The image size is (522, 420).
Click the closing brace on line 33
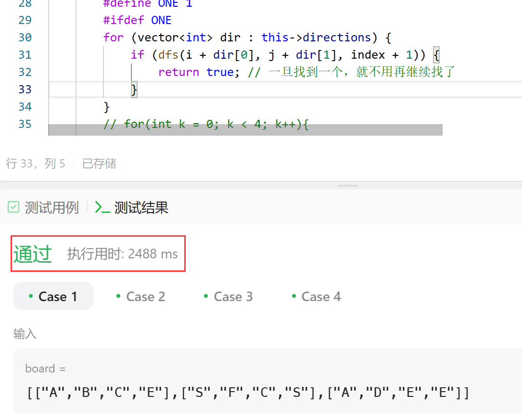pos(134,89)
